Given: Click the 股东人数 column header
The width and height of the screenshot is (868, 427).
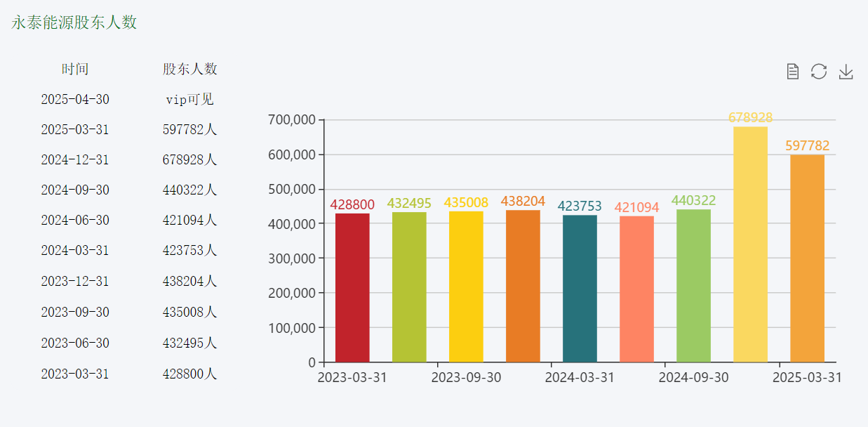Looking at the screenshot, I should (x=190, y=69).
